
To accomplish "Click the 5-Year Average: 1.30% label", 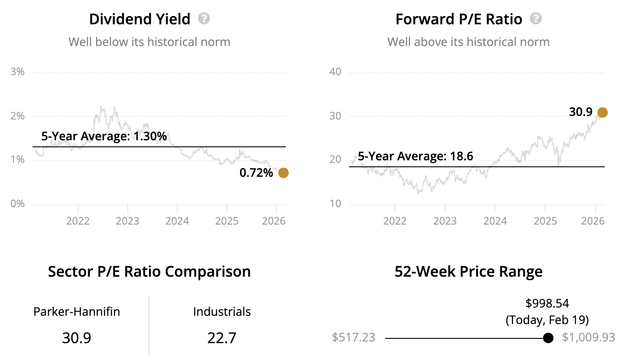I will 104,136.
